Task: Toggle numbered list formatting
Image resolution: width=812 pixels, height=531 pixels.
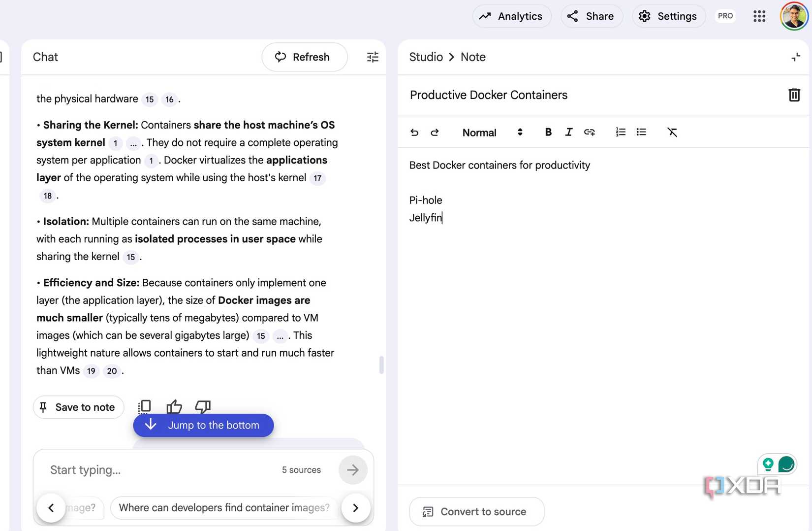Action: click(621, 132)
